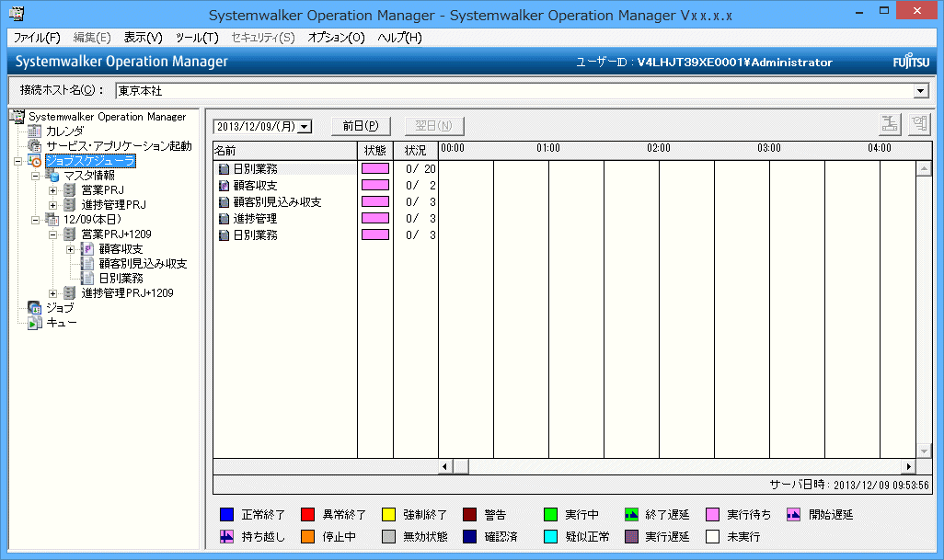Click the Systemwalker Operation Manager root node icon

[x=17, y=116]
